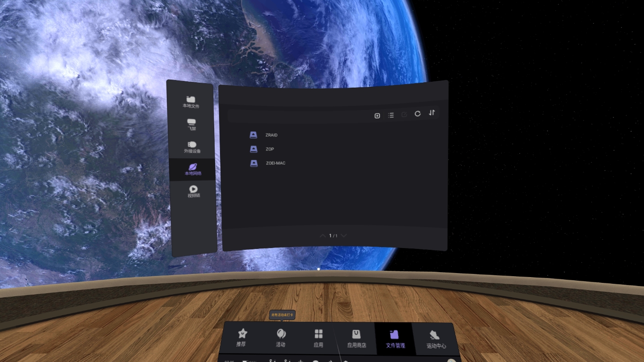
Task: Go to previous page with up chevron
Action: pyautogui.click(x=323, y=236)
